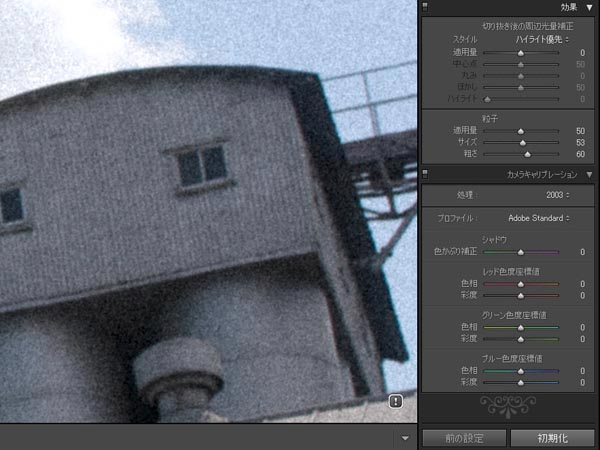
Task: Click the サイズ label in grain section
Action: (468, 142)
